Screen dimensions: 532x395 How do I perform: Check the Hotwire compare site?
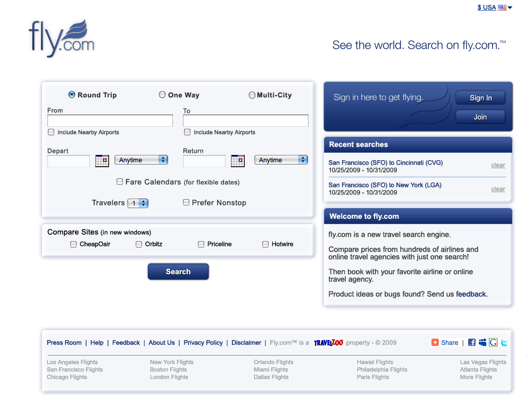point(265,244)
